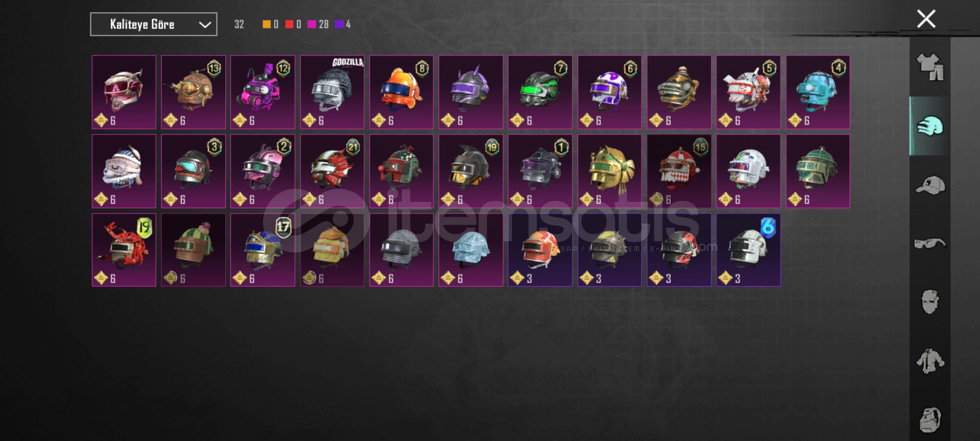Select the golden pharaoh helmet skin
The width and height of the screenshot is (980, 441).
tap(610, 171)
